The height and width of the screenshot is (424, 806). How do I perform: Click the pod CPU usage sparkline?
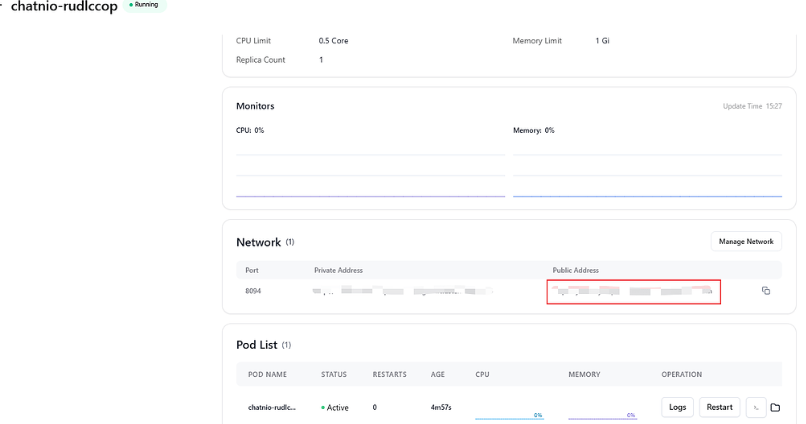click(509, 414)
